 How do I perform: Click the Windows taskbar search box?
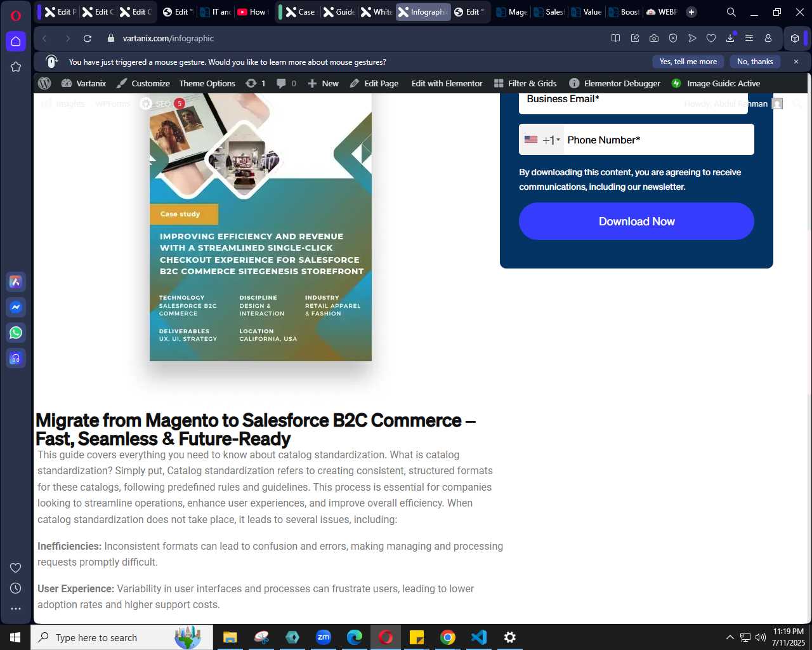[x=122, y=637]
